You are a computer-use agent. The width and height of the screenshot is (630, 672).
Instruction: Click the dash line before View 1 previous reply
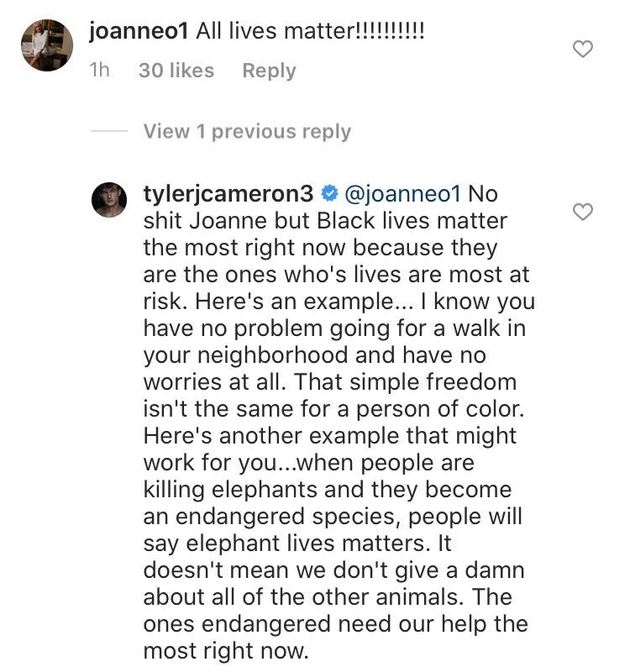coord(109,131)
